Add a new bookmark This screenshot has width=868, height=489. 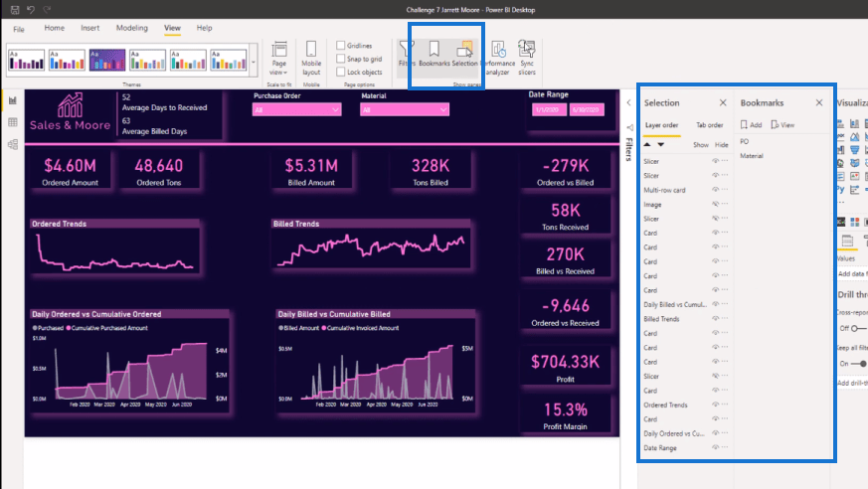(x=752, y=125)
